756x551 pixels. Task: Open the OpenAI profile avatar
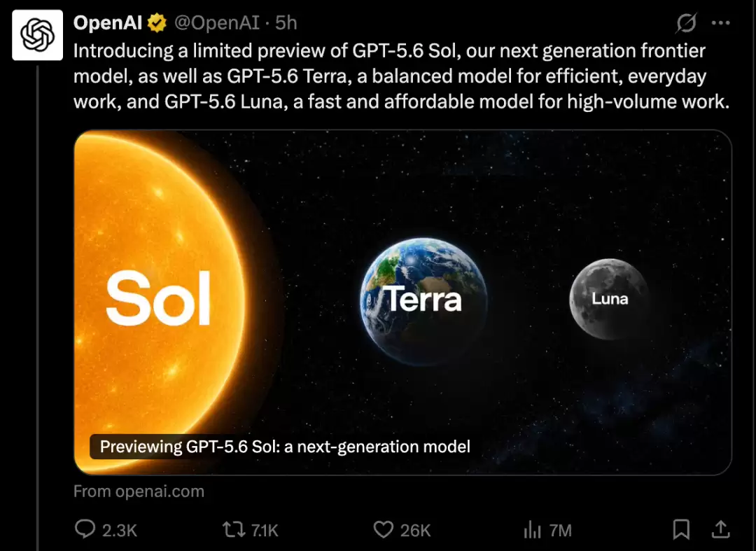tap(37, 35)
